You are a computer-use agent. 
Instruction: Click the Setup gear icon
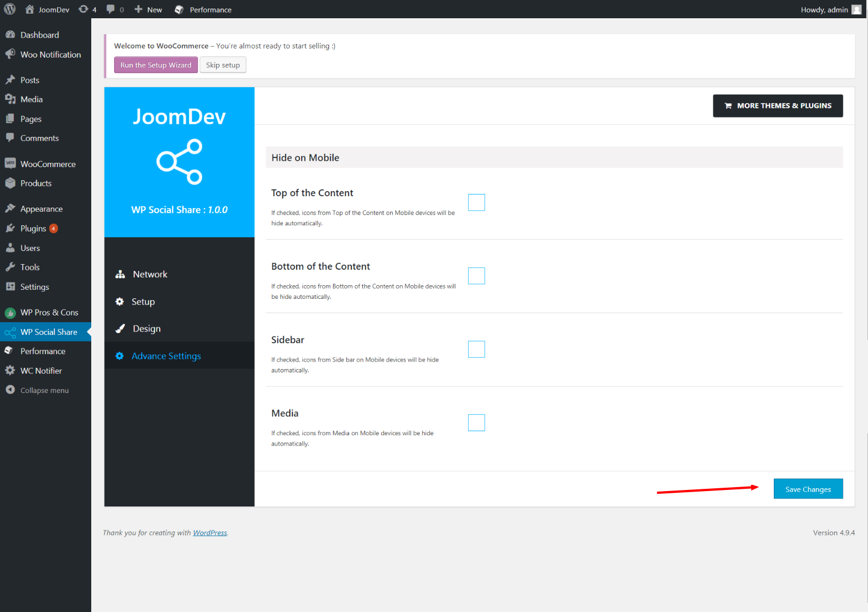click(120, 302)
